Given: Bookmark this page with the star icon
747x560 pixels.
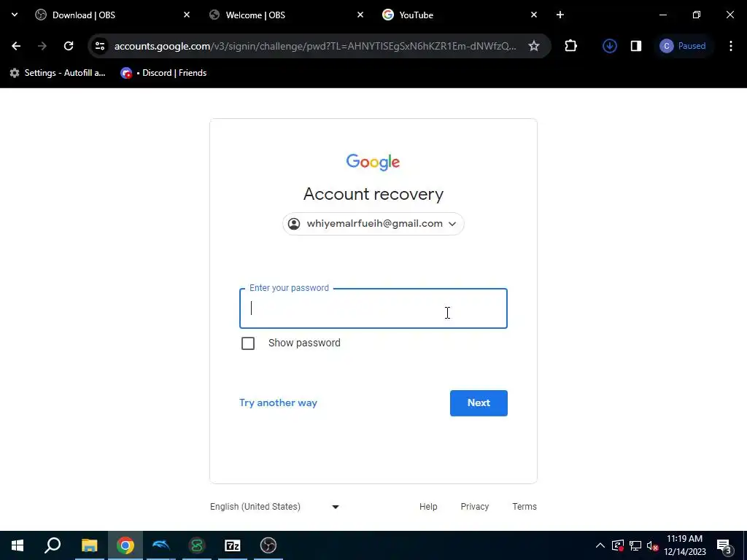Looking at the screenshot, I should [x=533, y=46].
